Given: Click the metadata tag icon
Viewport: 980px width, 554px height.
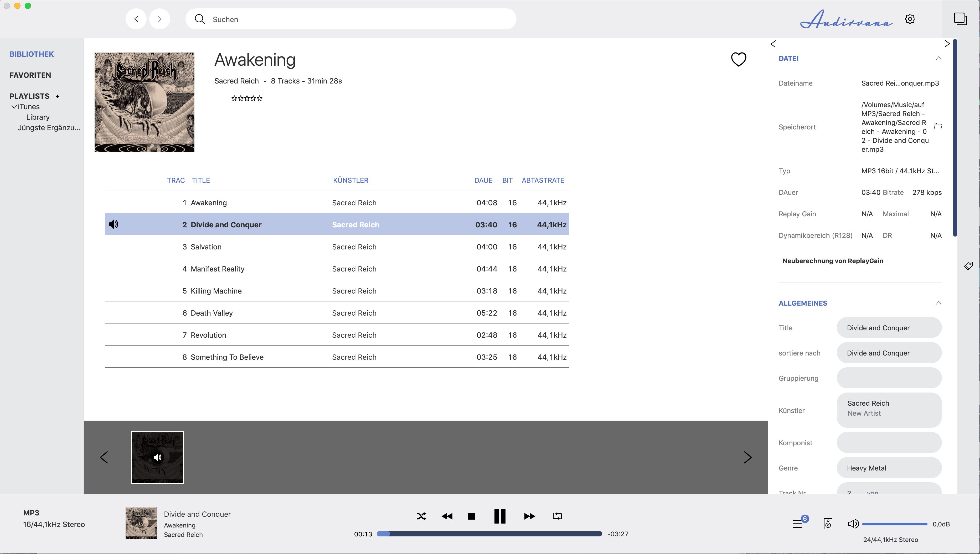Looking at the screenshot, I should pos(968,266).
